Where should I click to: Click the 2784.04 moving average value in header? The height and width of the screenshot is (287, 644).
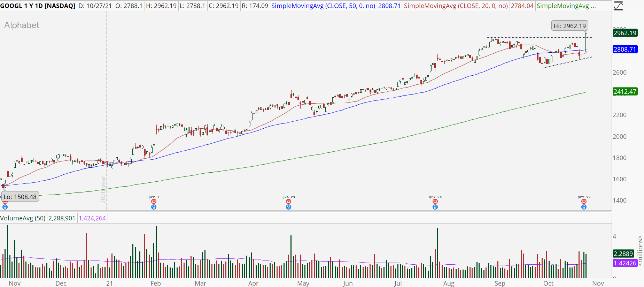[522, 6]
